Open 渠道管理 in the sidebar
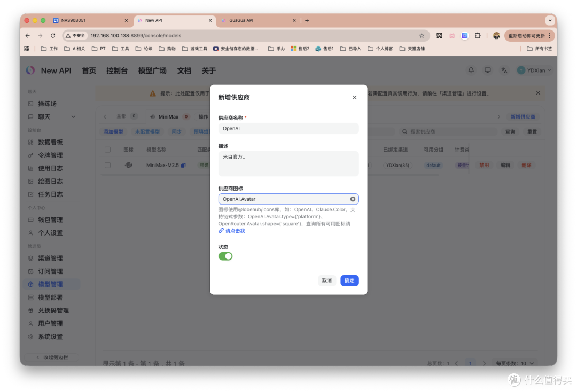Viewport: 577px width, 392px height. point(50,258)
